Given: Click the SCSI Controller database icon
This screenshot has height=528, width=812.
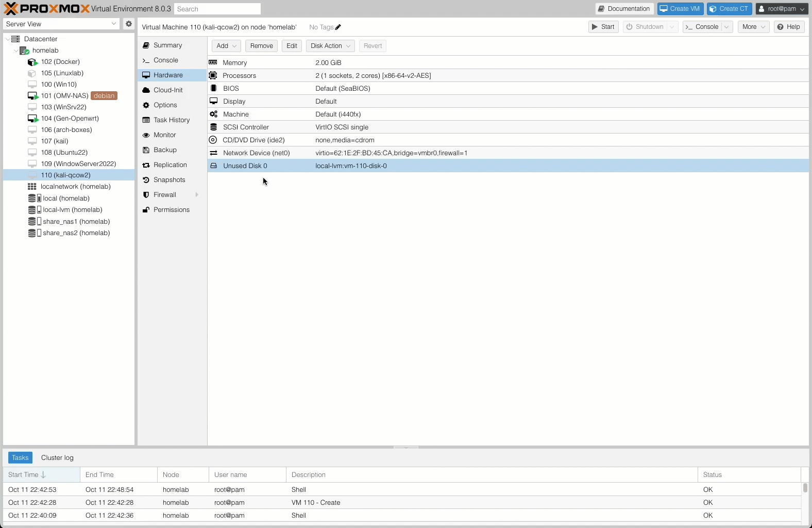Looking at the screenshot, I should (x=213, y=127).
